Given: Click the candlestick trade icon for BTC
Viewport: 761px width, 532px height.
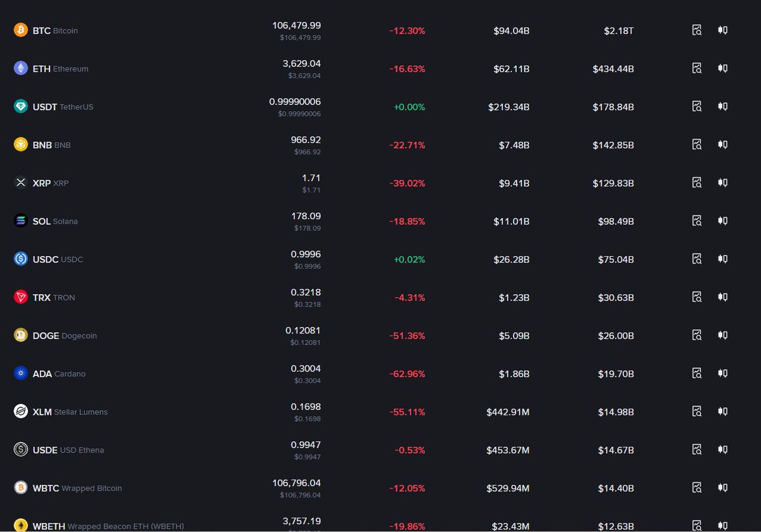Looking at the screenshot, I should (x=722, y=30).
